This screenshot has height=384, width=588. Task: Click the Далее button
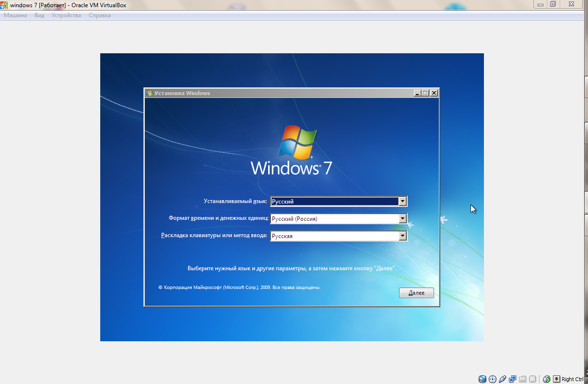pyautogui.click(x=416, y=293)
